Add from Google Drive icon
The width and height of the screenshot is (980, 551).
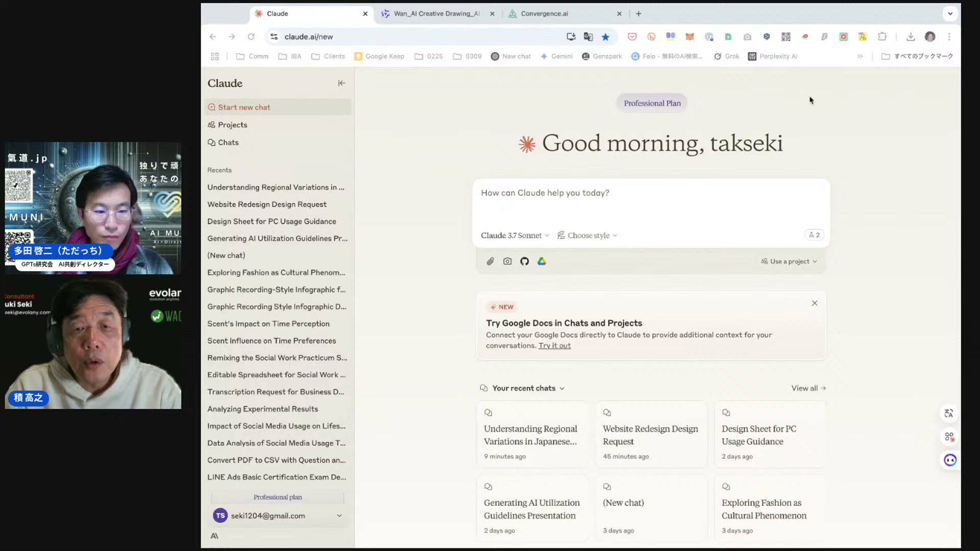click(x=542, y=261)
